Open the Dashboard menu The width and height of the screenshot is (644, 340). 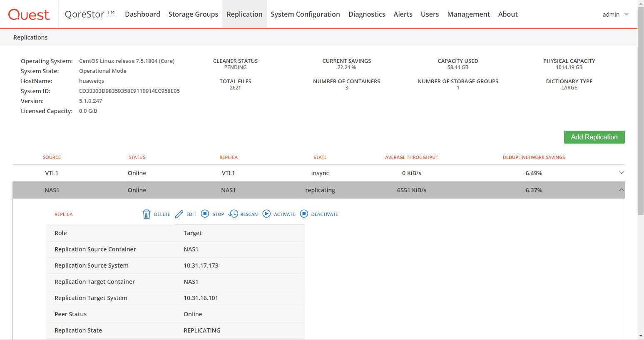coord(142,14)
